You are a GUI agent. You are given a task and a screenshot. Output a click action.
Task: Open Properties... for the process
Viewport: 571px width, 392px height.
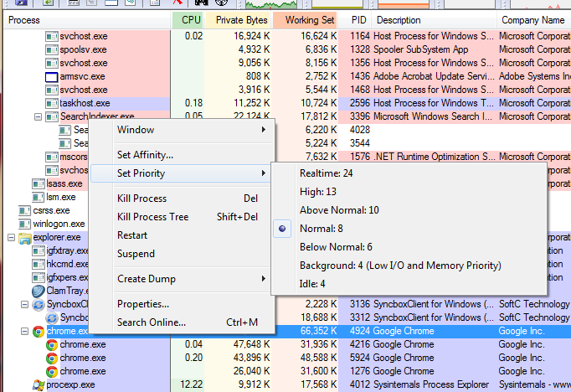click(x=182, y=304)
